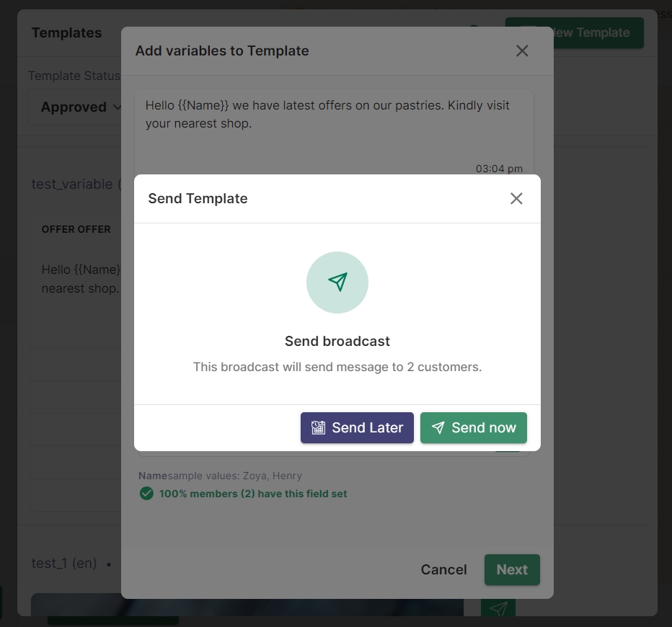Select the test_1 (en) template title
This screenshot has height=627, width=672.
(64, 564)
